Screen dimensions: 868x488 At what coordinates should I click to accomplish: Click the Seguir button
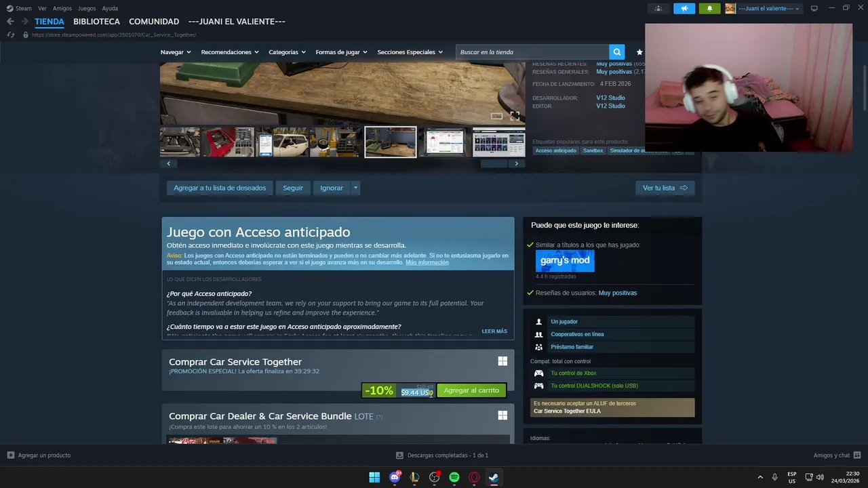pos(293,188)
